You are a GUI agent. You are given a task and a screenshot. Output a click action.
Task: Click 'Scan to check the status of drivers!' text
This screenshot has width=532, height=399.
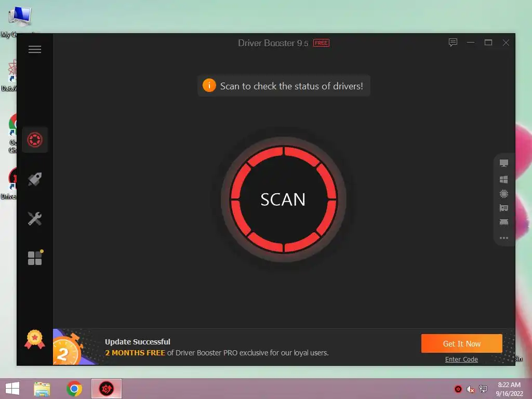[x=291, y=86]
